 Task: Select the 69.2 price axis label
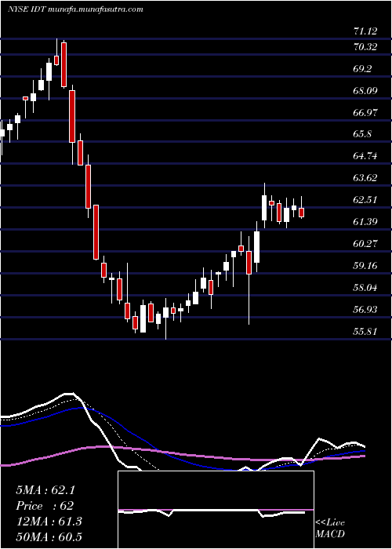[362, 69]
